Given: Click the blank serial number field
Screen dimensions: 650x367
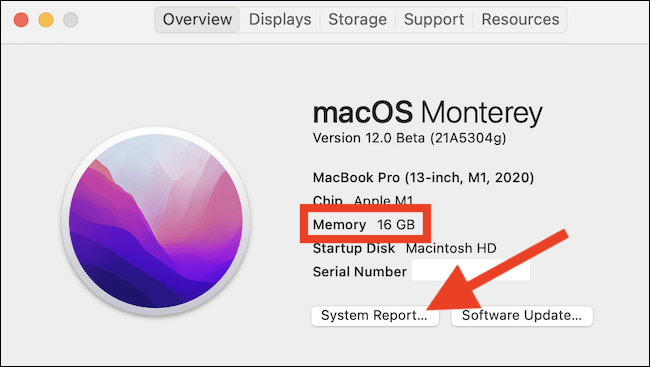Looking at the screenshot, I should (471, 270).
